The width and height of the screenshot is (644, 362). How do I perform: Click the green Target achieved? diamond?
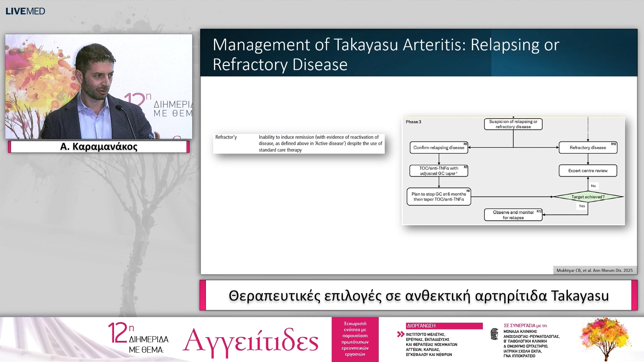(x=588, y=197)
